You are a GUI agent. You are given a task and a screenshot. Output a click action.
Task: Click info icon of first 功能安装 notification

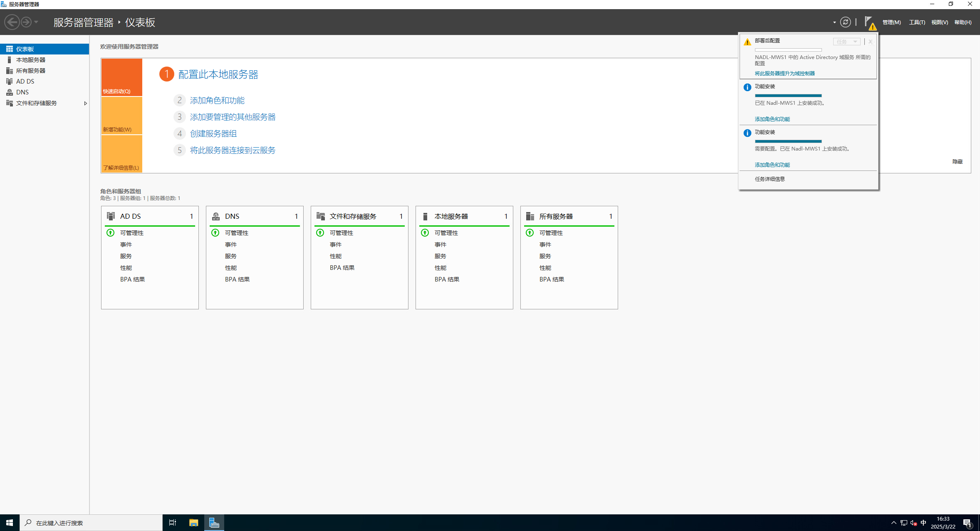(747, 87)
